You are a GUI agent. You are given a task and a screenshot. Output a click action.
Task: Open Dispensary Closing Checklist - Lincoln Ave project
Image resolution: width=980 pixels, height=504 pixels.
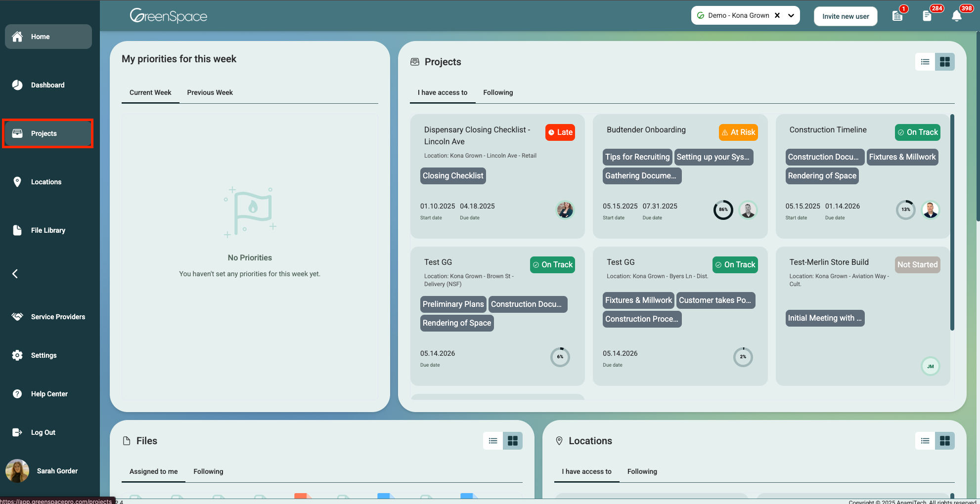(x=477, y=135)
